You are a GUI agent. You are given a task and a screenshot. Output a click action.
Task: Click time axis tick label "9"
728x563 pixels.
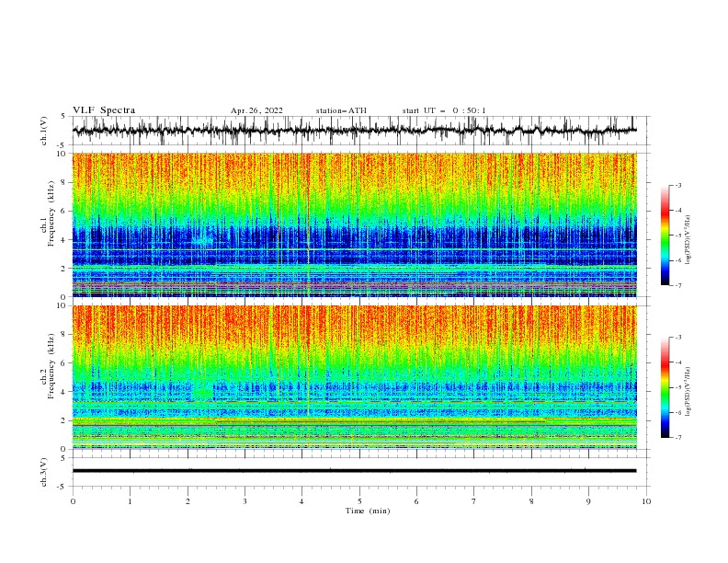coord(588,501)
